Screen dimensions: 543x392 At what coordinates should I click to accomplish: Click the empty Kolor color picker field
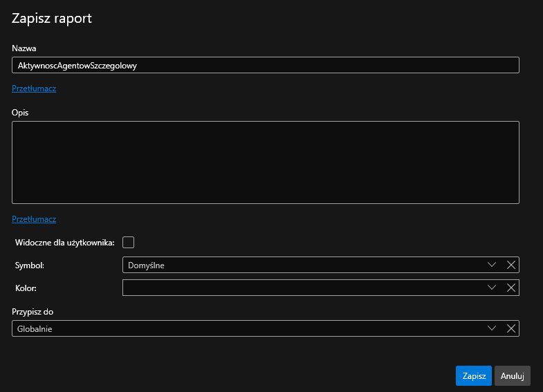301,288
